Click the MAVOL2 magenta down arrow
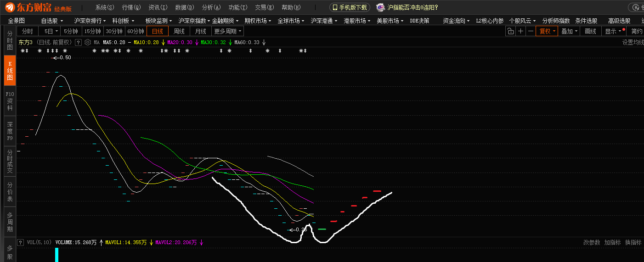This screenshot has width=644, height=262. point(201,242)
